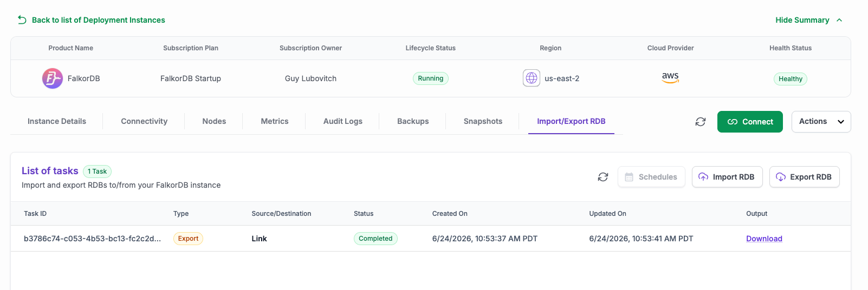
Task: Click the Source/Destination column header
Action: 281,214
